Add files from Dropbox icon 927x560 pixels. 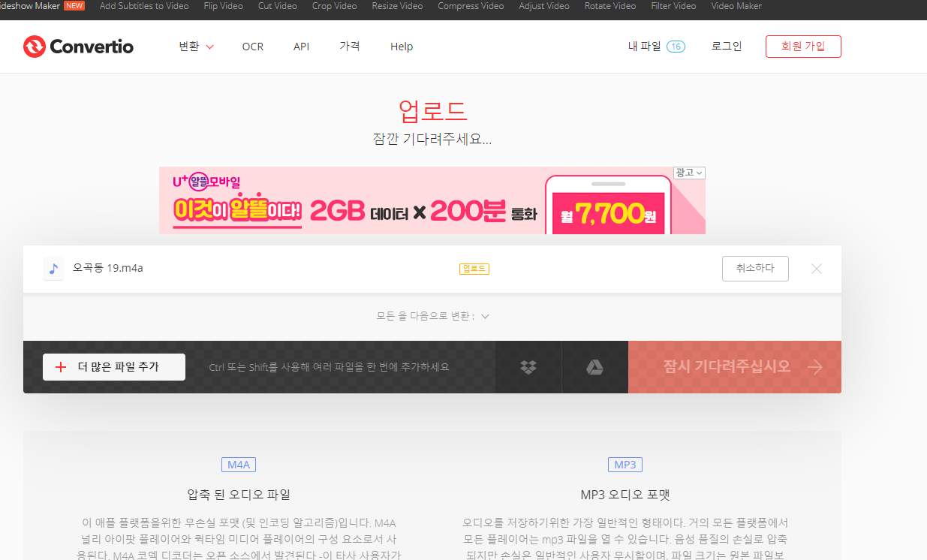coord(528,367)
